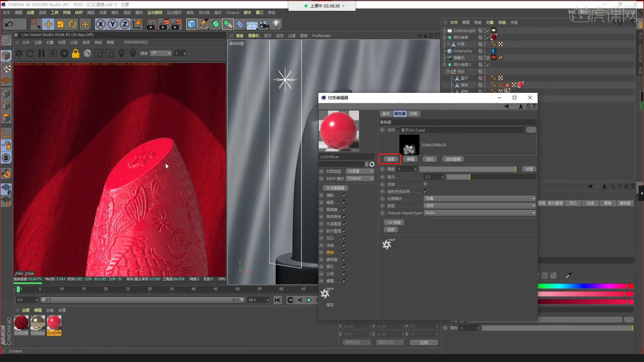This screenshot has width=644, height=362.
Task: Open BRDF 模式 Octane dropdown
Action: click(x=360, y=178)
